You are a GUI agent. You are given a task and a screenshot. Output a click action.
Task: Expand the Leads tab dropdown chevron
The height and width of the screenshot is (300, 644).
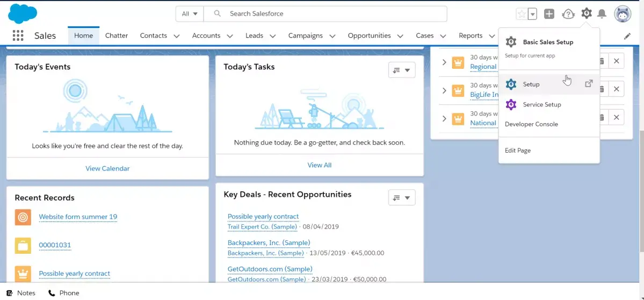pyautogui.click(x=273, y=36)
